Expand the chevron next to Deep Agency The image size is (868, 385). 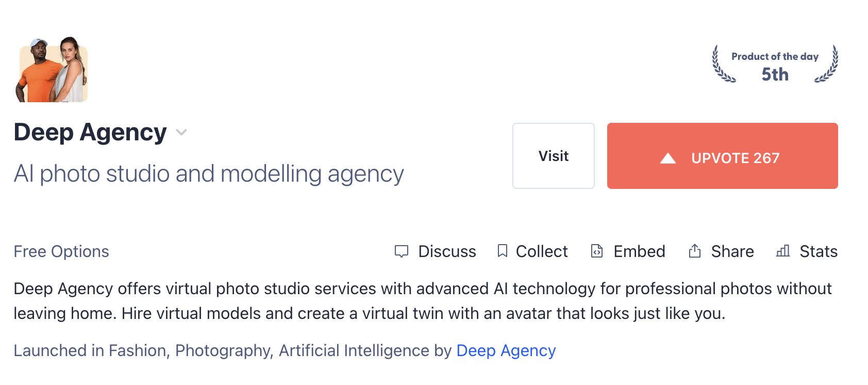181,132
